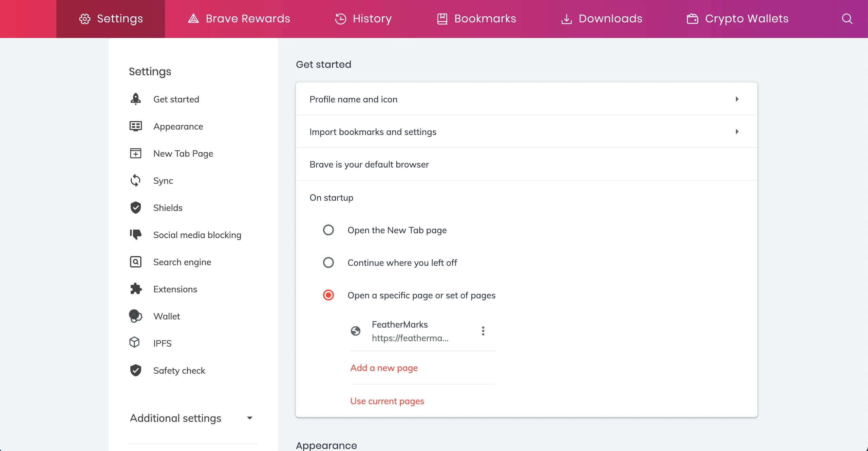Select Continue where you left off radio
This screenshot has width=868, height=451.
tap(328, 263)
